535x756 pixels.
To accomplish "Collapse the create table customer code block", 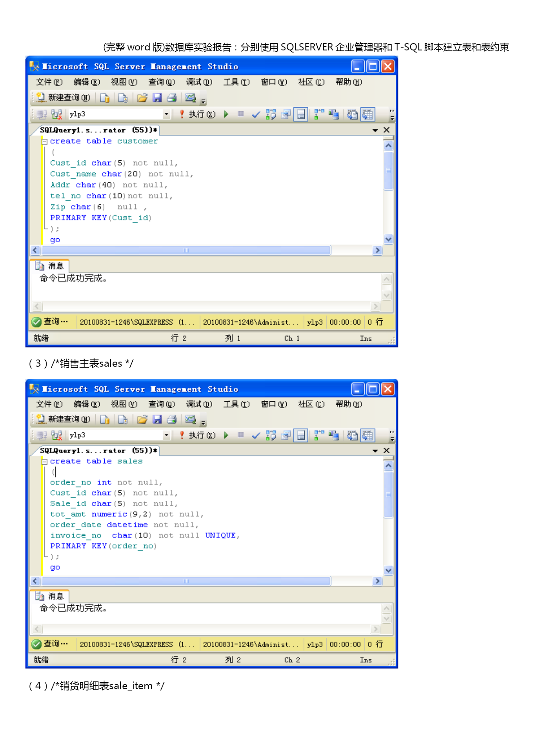I will pyautogui.click(x=44, y=141).
